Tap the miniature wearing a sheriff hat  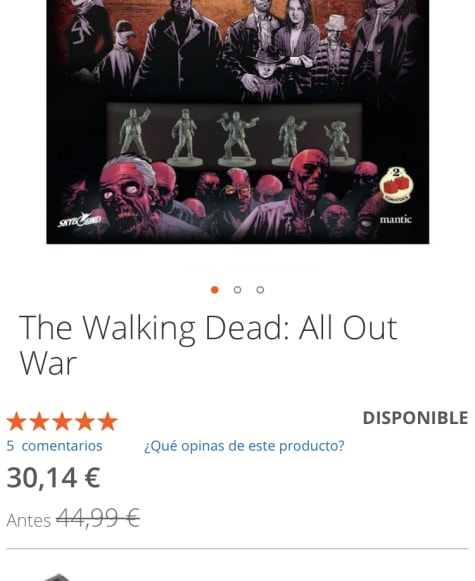coord(338,143)
